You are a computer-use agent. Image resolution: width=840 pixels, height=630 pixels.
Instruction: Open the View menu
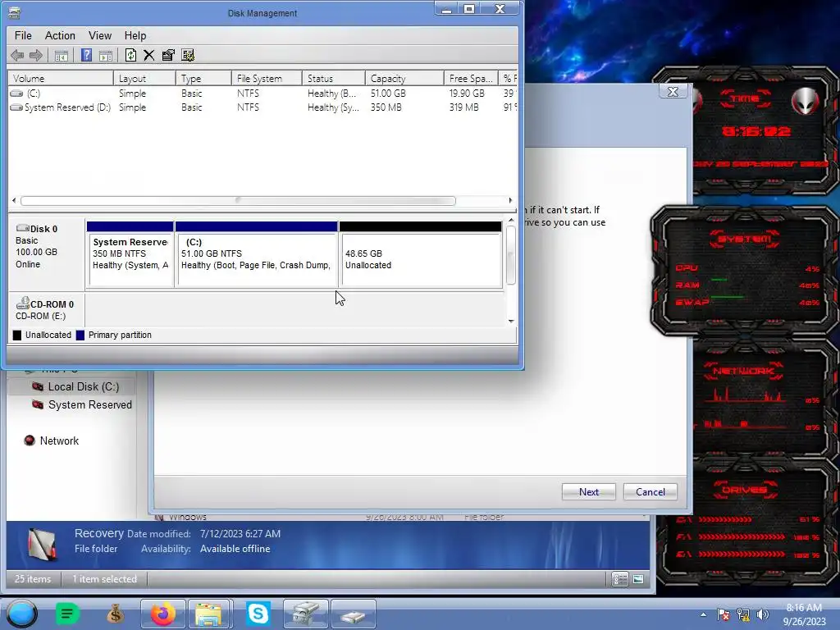pyautogui.click(x=99, y=35)
